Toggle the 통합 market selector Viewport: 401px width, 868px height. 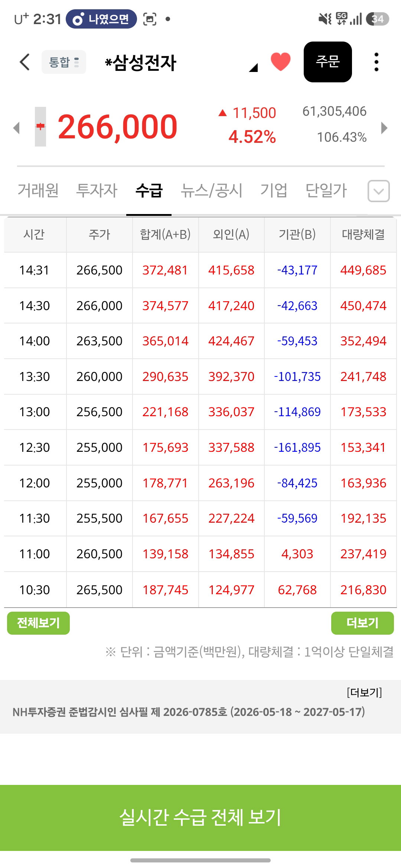tap(64, 62)
